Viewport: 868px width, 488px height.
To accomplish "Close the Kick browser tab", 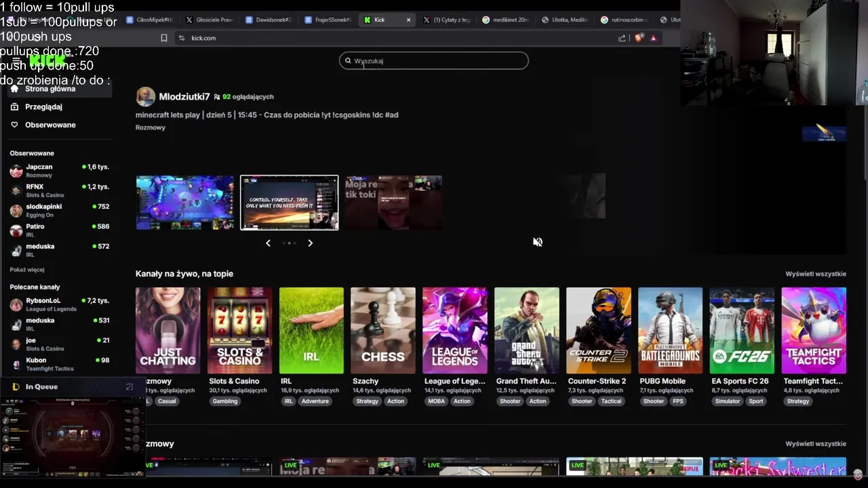I will pos(408,20).
